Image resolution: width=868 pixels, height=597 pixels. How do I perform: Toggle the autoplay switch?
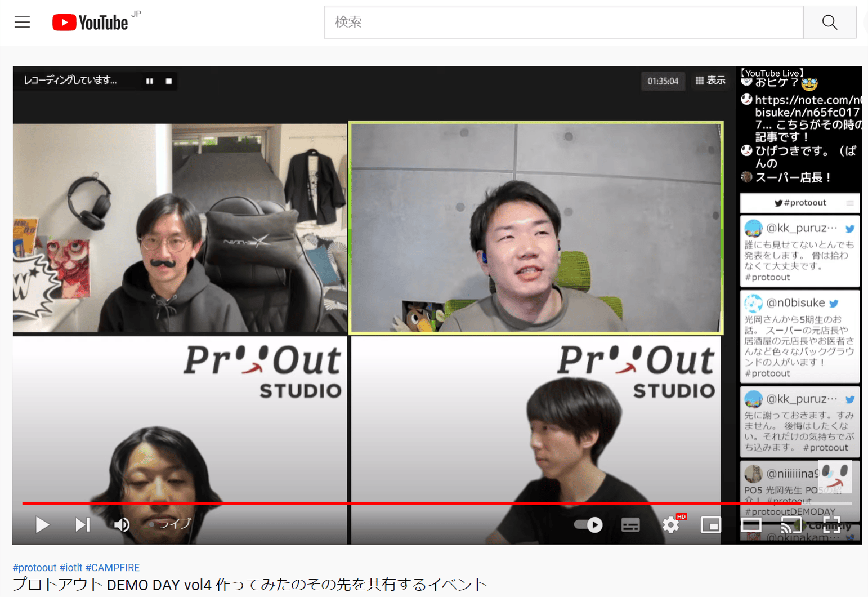588,525
